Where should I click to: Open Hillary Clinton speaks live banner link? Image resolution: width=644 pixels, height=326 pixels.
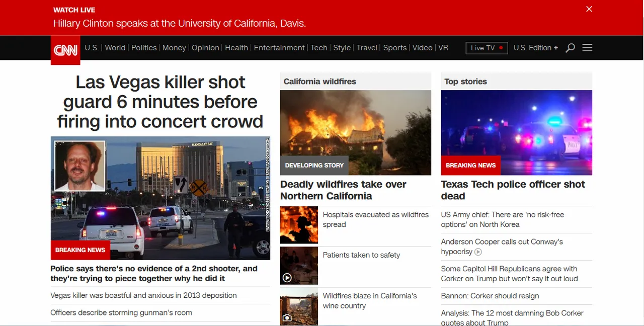coord(180,23)
